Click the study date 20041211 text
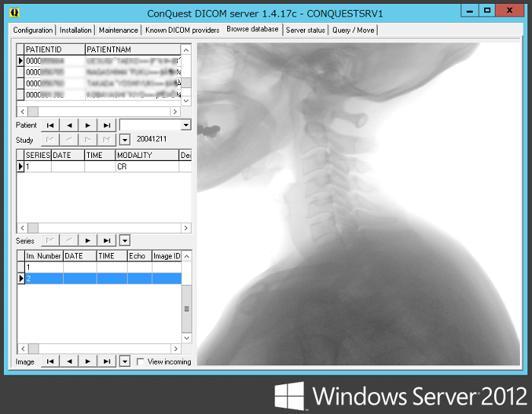Screen dimensions: 532x414 pyautogui.click(x=152, y=139)
